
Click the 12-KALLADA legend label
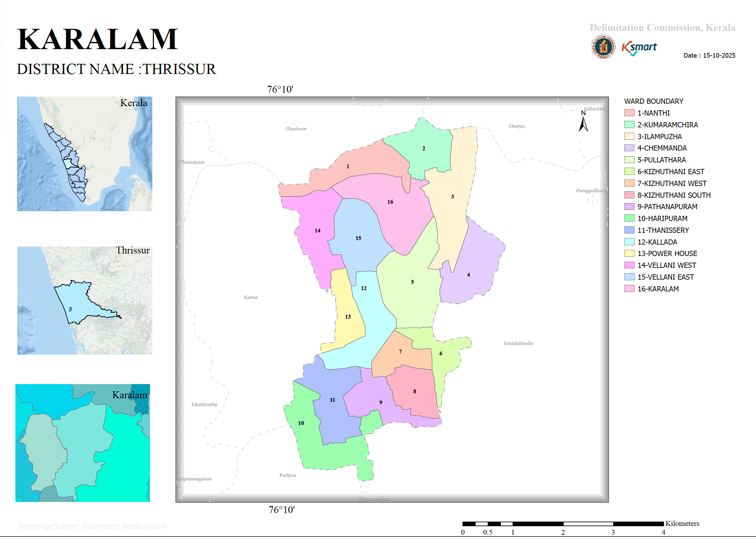(x=657, y=242)
